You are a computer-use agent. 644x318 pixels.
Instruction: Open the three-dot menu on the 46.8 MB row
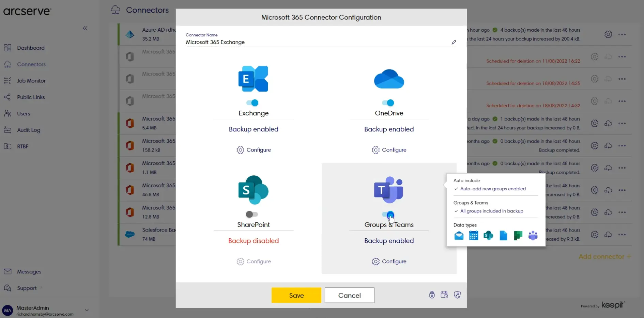click(x=622, y=190)
